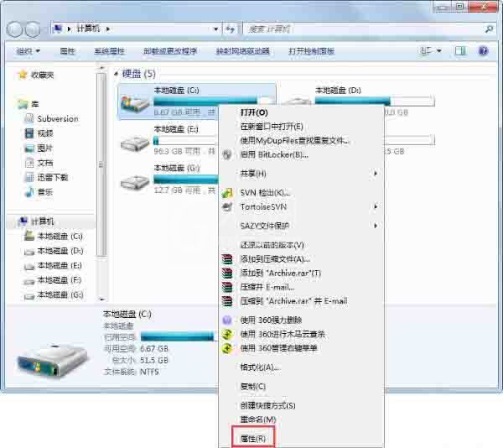Click 已用空间 bar in details pane
Screen dimensions: 503x448
coord(178,336)
